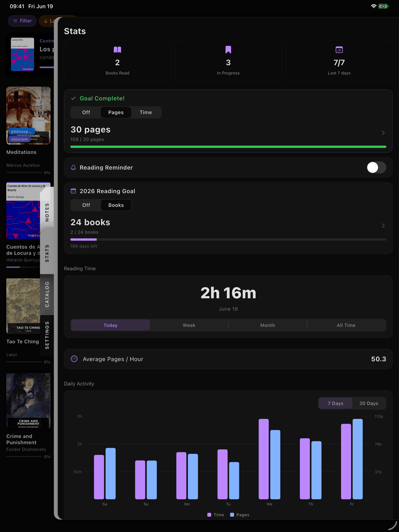Select Books for 2026 Reading Goal
Image resolution: width=399 pixels, height=532 pixels.
coord(116,205)
